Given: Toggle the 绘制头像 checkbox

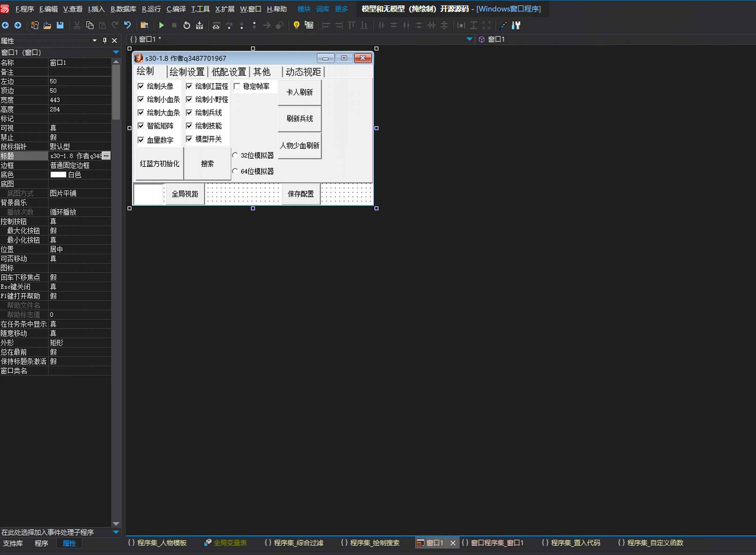Looking at the screenshot, I should click(x=141, y=86).
